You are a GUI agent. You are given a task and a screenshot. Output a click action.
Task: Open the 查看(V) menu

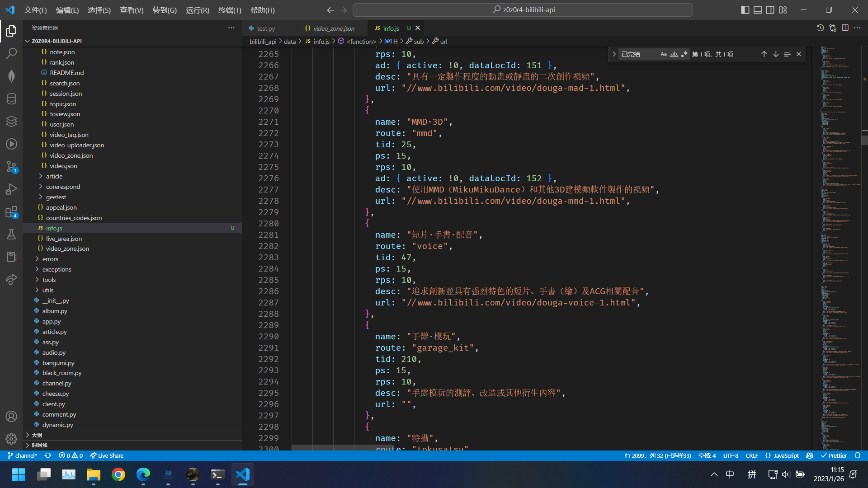click(x=131, y=10)
